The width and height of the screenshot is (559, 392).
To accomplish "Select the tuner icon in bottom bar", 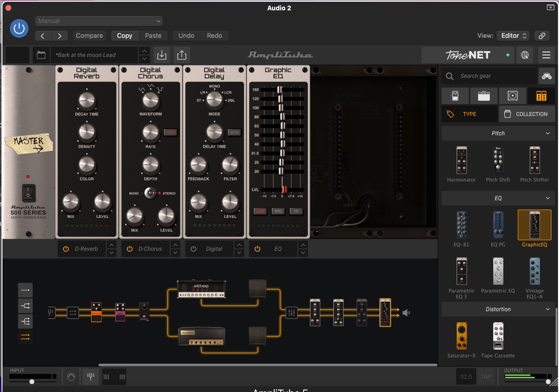I will [91, 377].
